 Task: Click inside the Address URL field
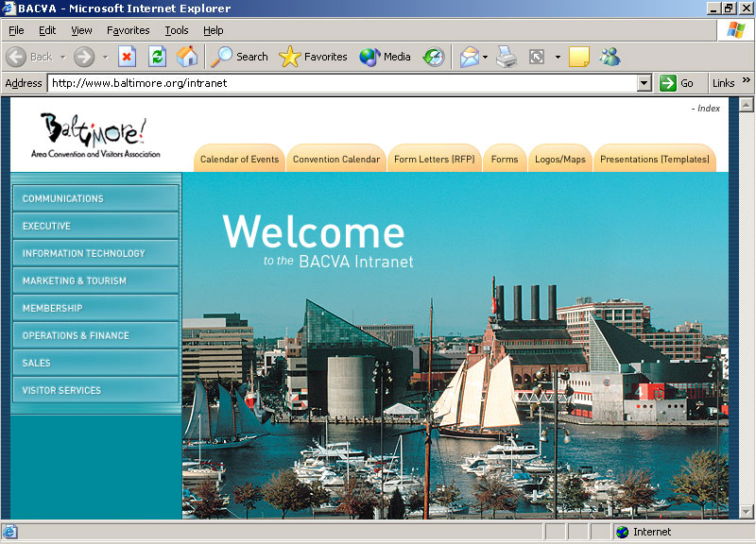click(x=340, y=83)
